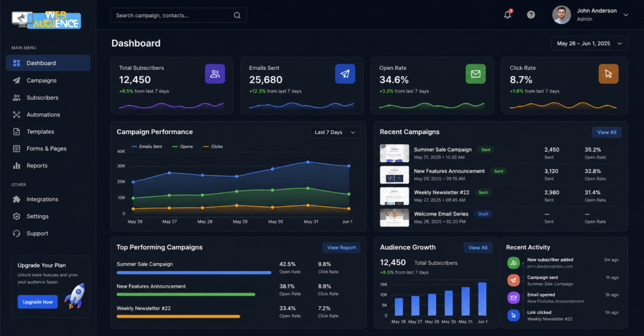
Task: Click the May 31 Emails Sent data point
Action: (308, 162)
